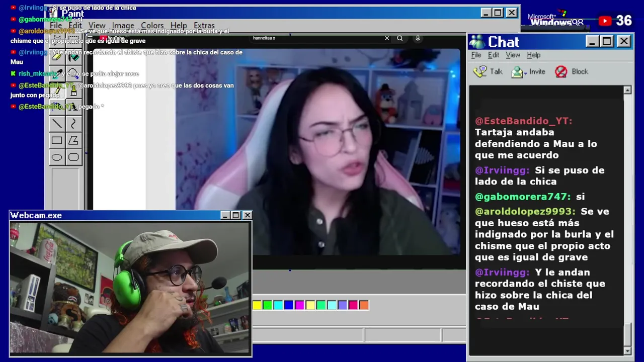Click @gabomorera747 username in Chat window
Screen dimensions: 644x362
523,197
